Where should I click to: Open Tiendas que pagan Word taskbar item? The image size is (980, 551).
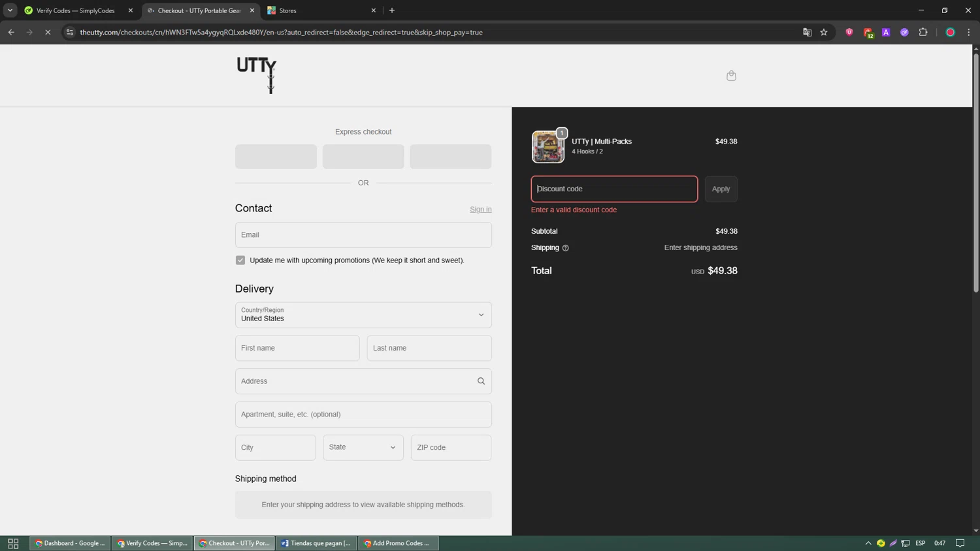tap(316, 543)
